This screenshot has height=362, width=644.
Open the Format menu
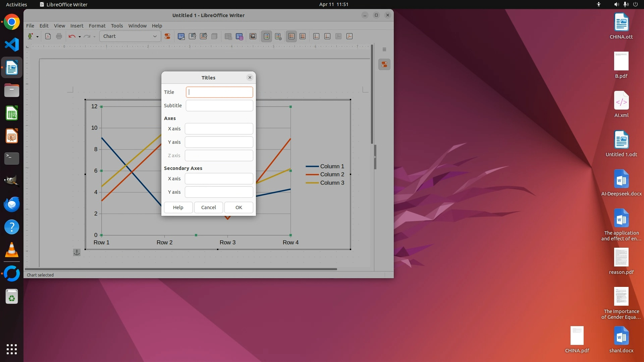point(97,25)
